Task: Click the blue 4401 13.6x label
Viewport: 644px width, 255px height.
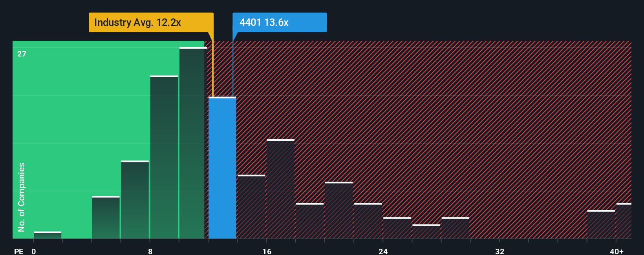Action: point(279,22)
